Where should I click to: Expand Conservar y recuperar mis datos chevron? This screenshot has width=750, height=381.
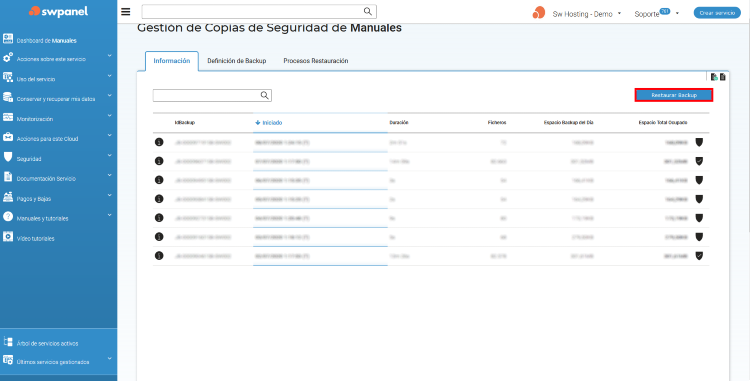110,96
